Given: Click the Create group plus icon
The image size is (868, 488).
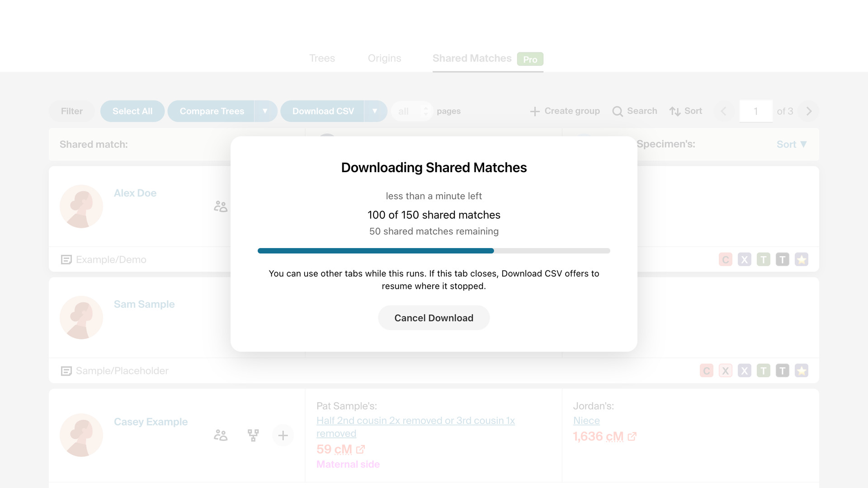Looking at the screenshot, I should [x=535, y=112].
